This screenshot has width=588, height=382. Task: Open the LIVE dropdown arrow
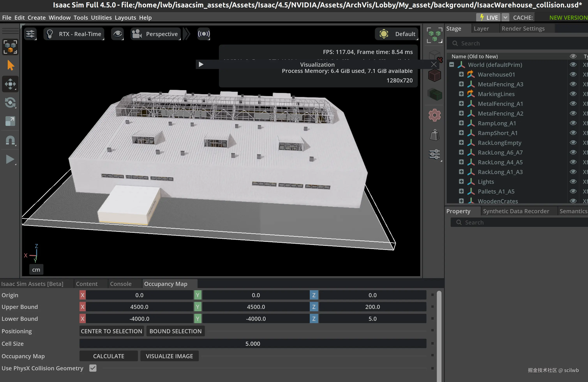pyautogui.click(x=505, y=18)
